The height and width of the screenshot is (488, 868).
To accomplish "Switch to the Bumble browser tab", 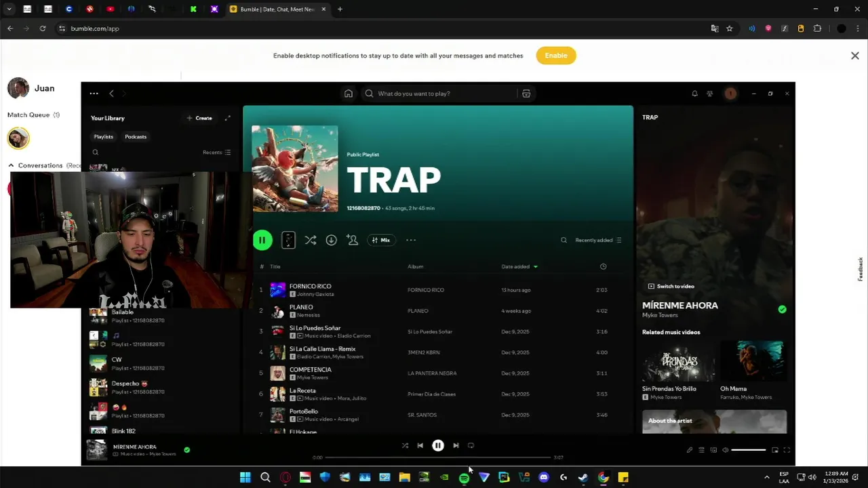I will coord(278,9).
